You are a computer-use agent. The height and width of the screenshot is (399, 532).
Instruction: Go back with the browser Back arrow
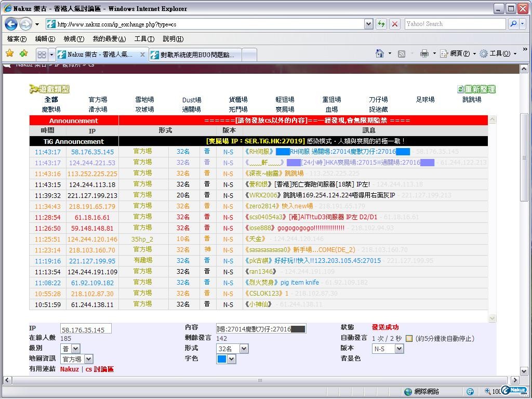pyautogui.click(x=11, y=24)
